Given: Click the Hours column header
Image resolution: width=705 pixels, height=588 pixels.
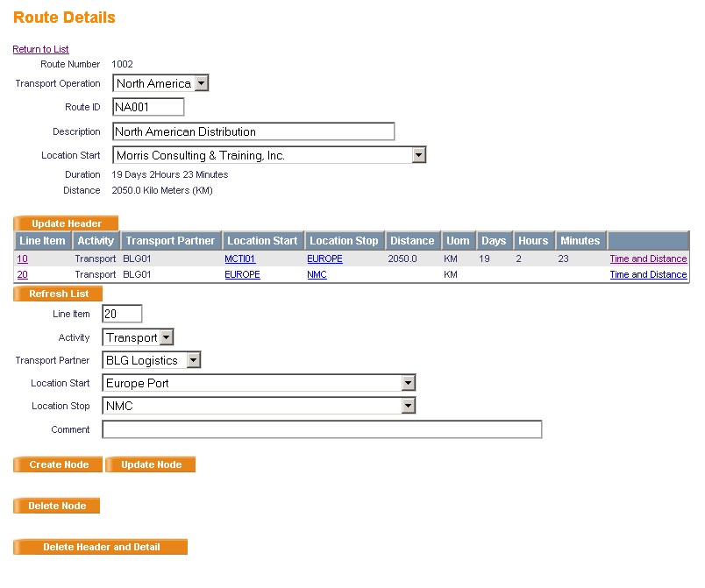Looking at the screenshot, I should [x=533, y=241].
